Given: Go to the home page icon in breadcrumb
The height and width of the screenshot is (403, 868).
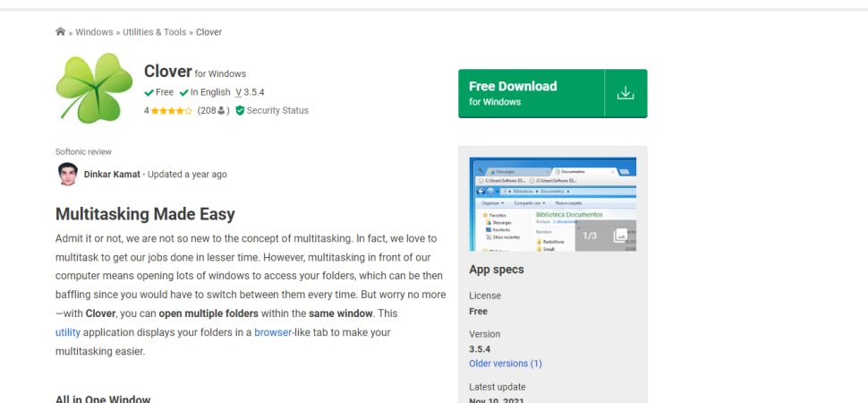Looking at the screenshot, I should [x=60, y=31].
